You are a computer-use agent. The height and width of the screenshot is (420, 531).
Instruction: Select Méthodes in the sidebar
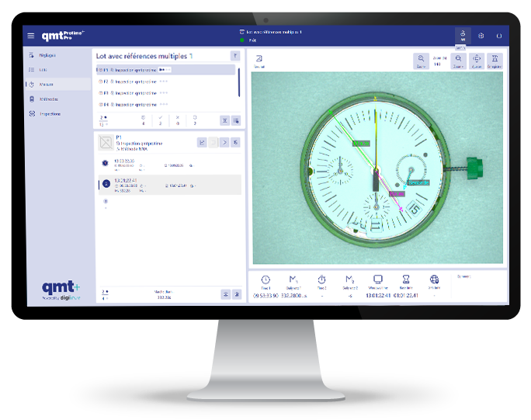pos(48,99)
